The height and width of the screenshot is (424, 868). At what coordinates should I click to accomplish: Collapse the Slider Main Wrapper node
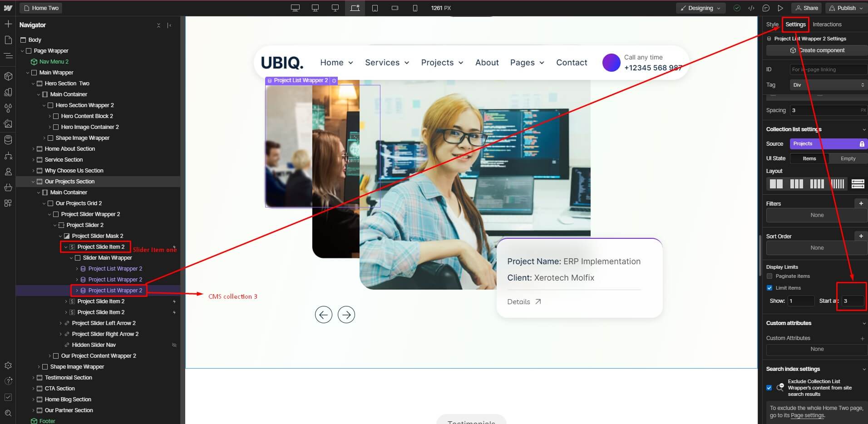(71, 258)
